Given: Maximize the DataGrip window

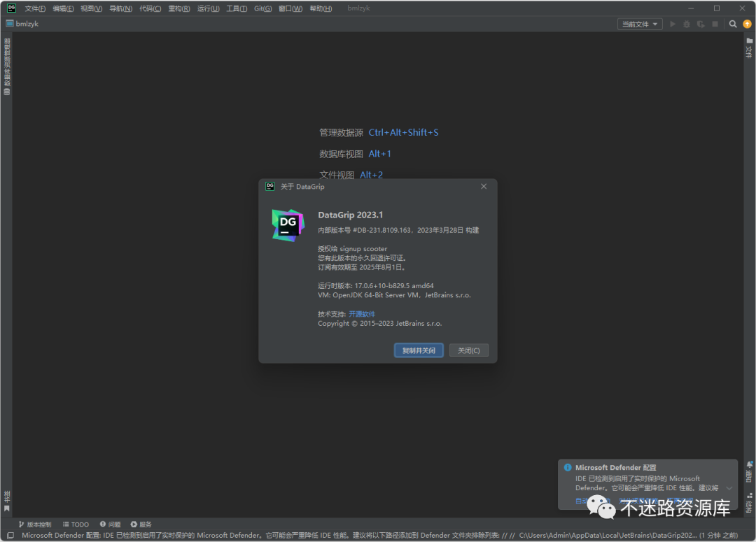Looking at the screenshot, I should coord(717,8).
